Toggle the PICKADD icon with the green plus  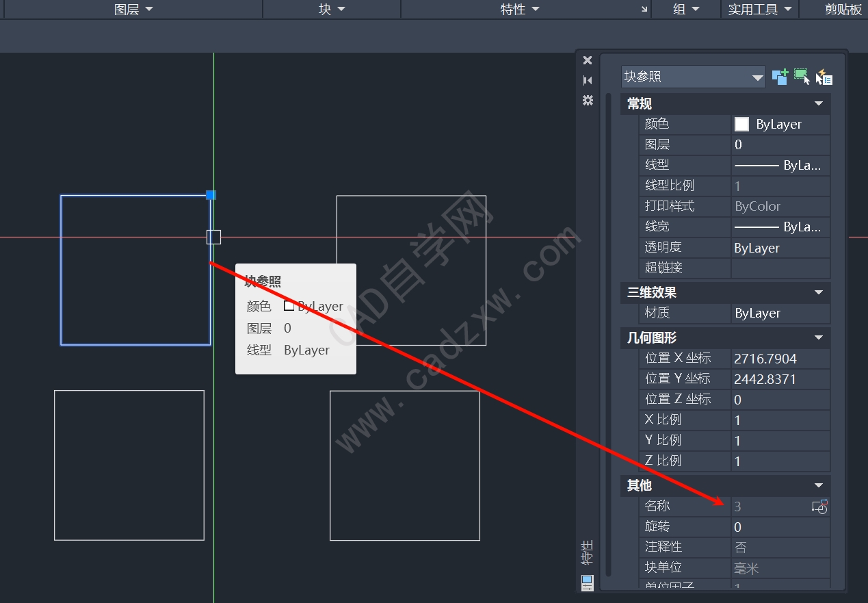point(780,77)
